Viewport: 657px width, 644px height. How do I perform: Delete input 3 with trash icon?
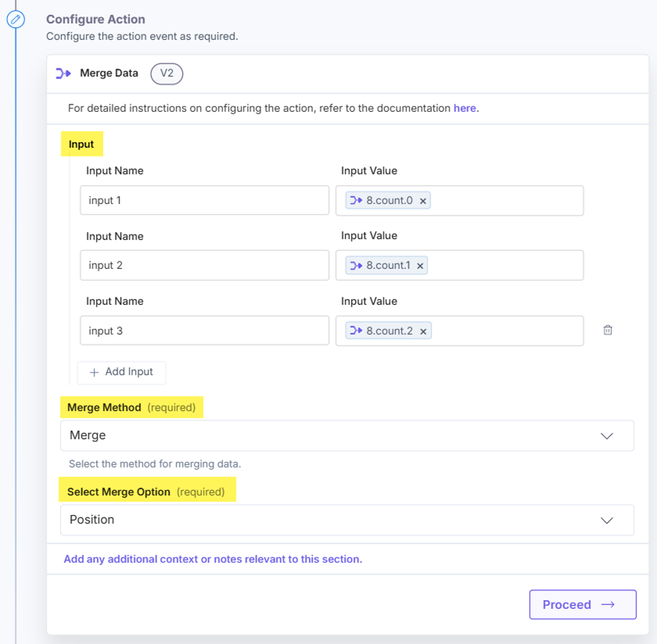point(608,330)
